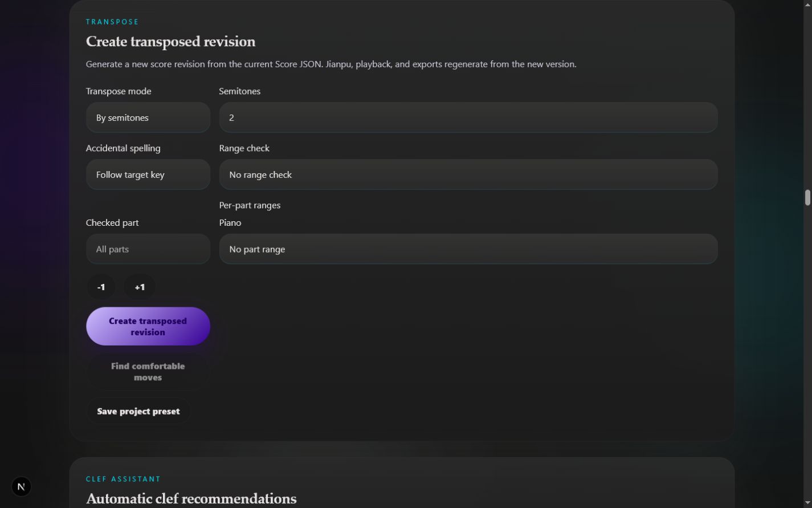The height and width of the screenshot is (508, 812).
Task: Click Create transposed revision button
Action: point(148,327)
